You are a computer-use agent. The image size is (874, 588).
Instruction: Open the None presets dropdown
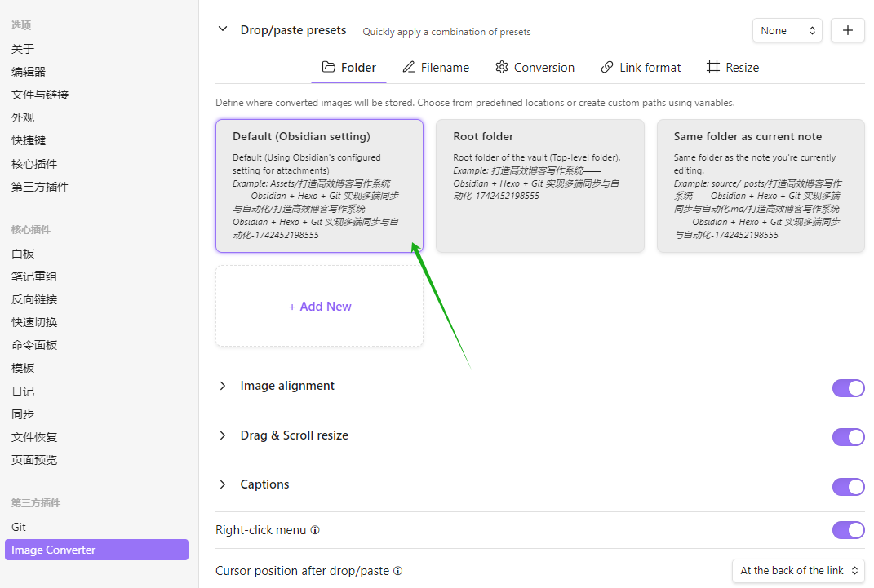pos(787,30)
